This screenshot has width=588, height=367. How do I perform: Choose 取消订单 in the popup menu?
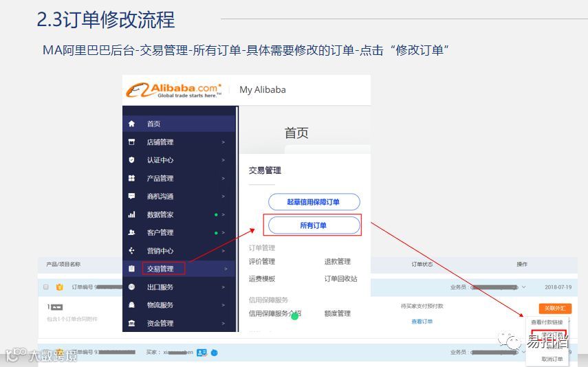[x=552, y=359]
